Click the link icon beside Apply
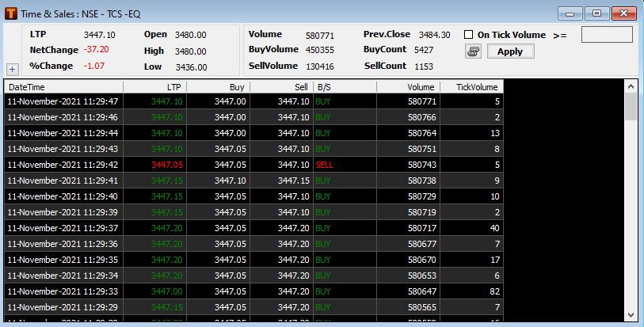Viewport: 644px width, 327px height. point(473,51)
